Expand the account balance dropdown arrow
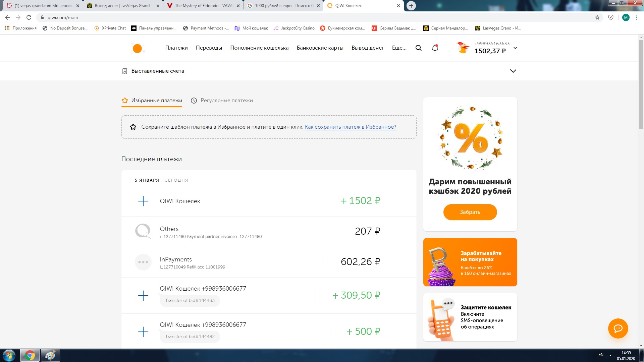 pyautogui.click(x=515, y=48)
